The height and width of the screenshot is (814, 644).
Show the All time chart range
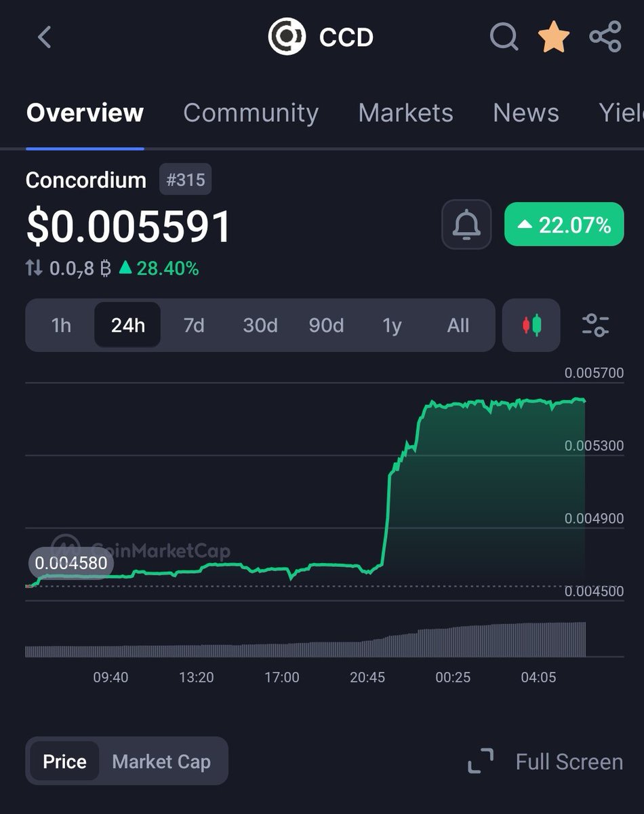click(458, 326)
